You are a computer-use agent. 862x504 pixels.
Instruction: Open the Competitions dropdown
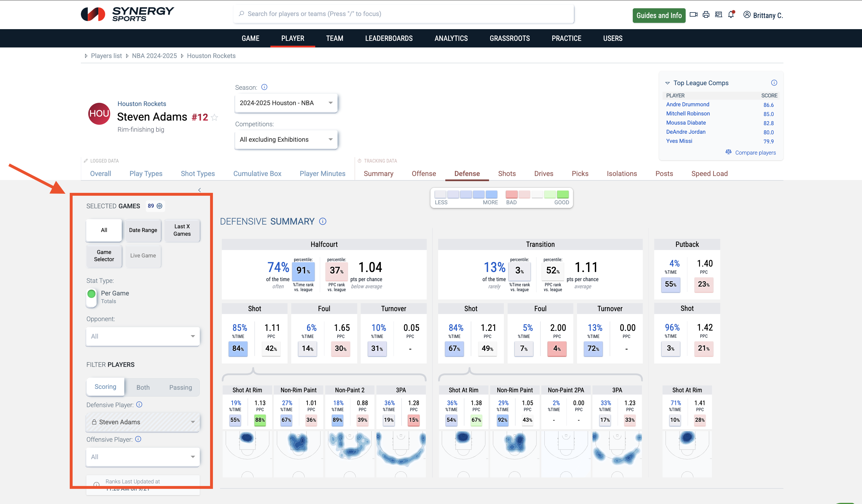tap(286, 139)
